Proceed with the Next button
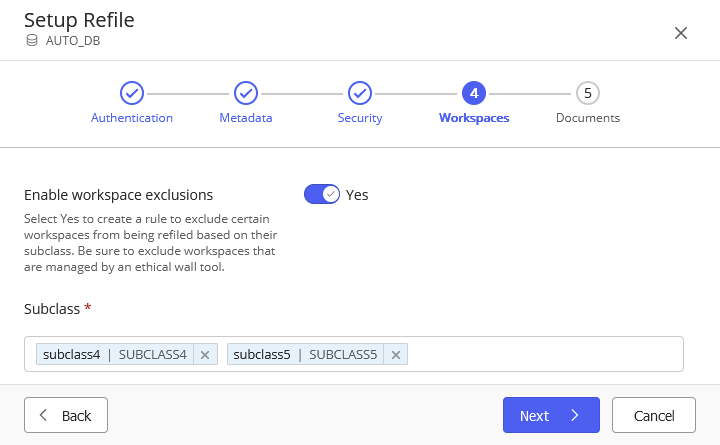Viewport: 720px width, 445px height. [x=550, y=415]
